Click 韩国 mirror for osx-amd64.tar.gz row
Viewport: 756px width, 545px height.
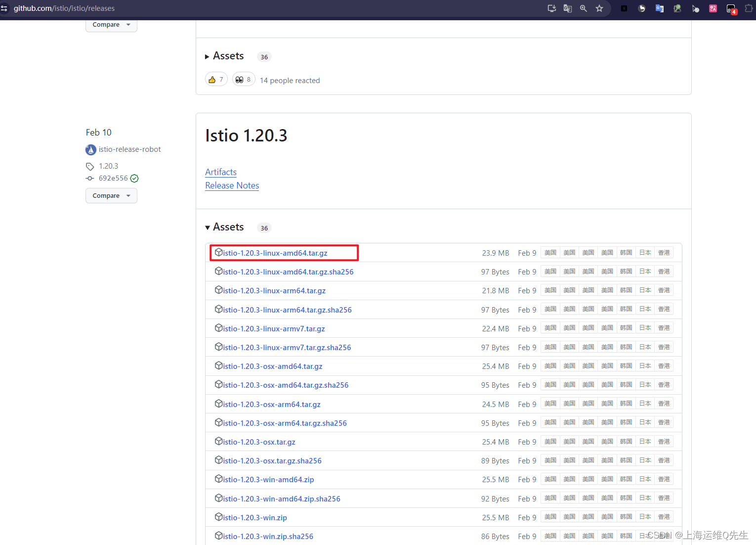coord(626,366)
